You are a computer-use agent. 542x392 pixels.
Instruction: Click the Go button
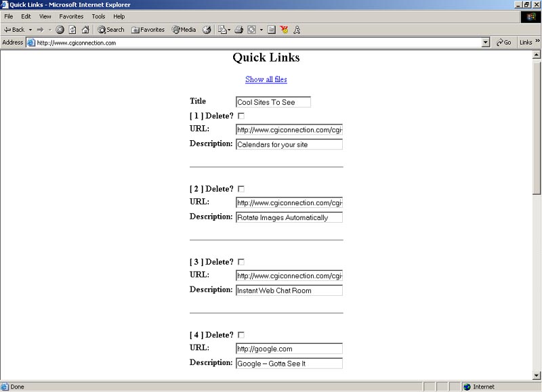tap(503, 43)
